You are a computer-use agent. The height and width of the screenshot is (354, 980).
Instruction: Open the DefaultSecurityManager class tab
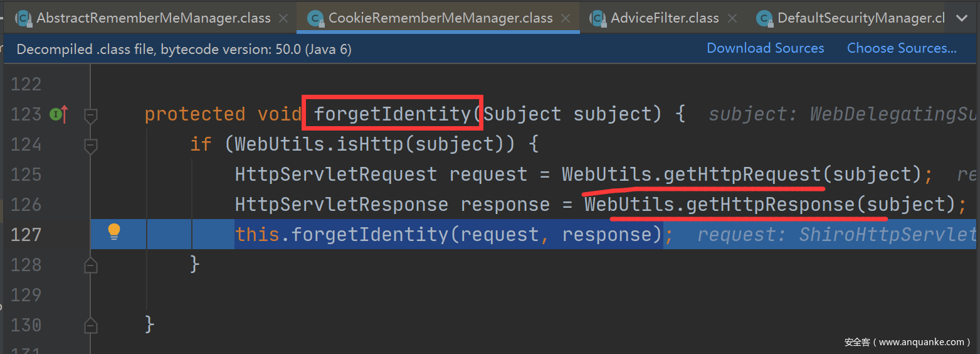click(x=860, y=18)
